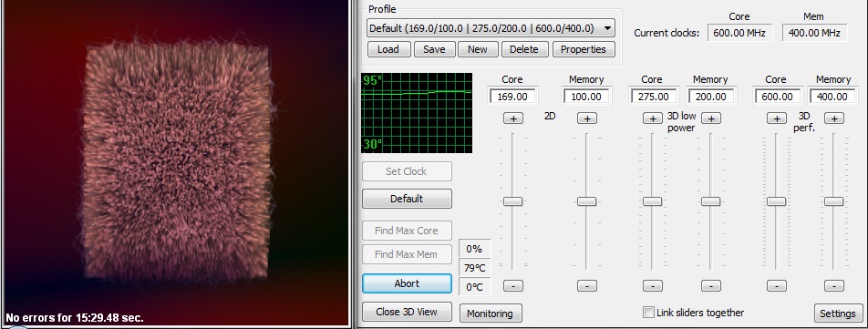
Task: Click minus below 3D low power Memory slider
Action: pyautogui.click(x=711, y=286)
